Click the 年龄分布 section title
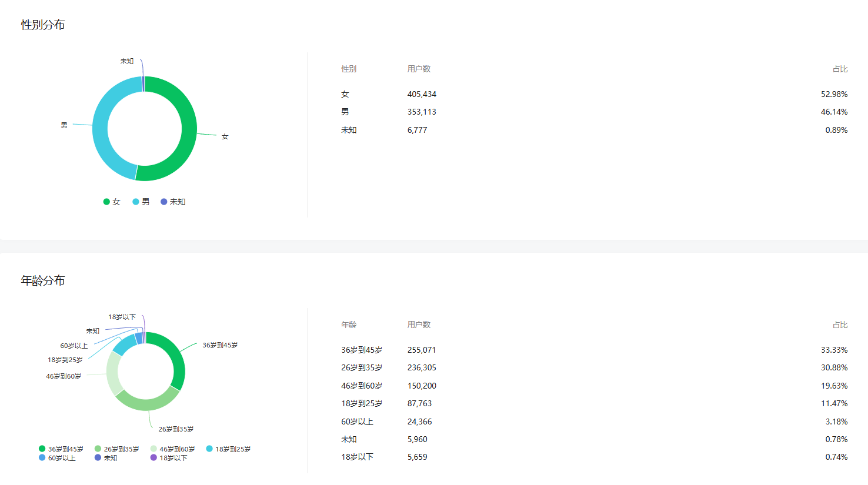The width and height of the screenshot is (868, 485). point(43,280)
